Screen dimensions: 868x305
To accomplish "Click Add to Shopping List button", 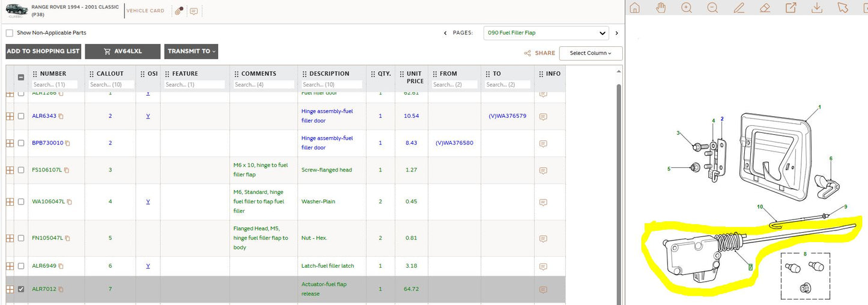I will (43, 51).
